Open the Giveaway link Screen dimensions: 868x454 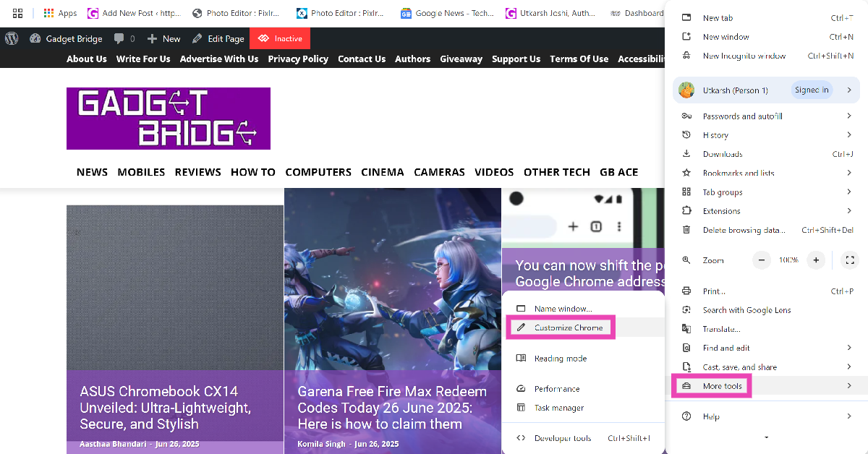click(x=461, y=59)
